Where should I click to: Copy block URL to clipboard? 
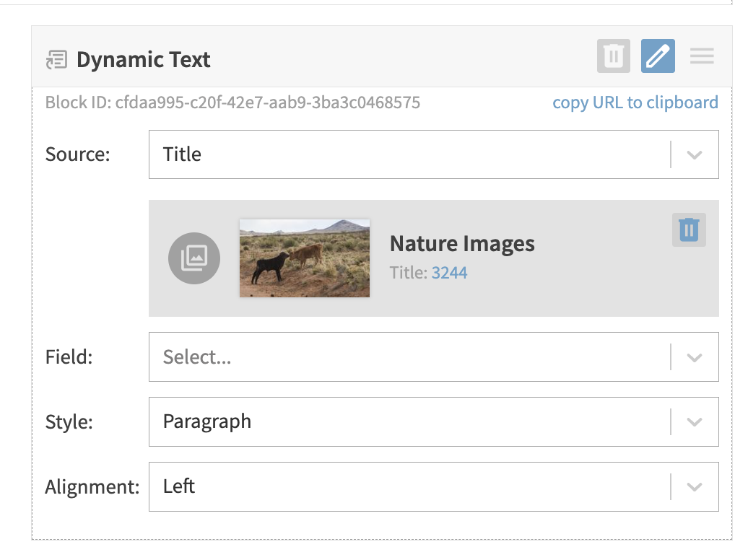(x=635, y=102)
